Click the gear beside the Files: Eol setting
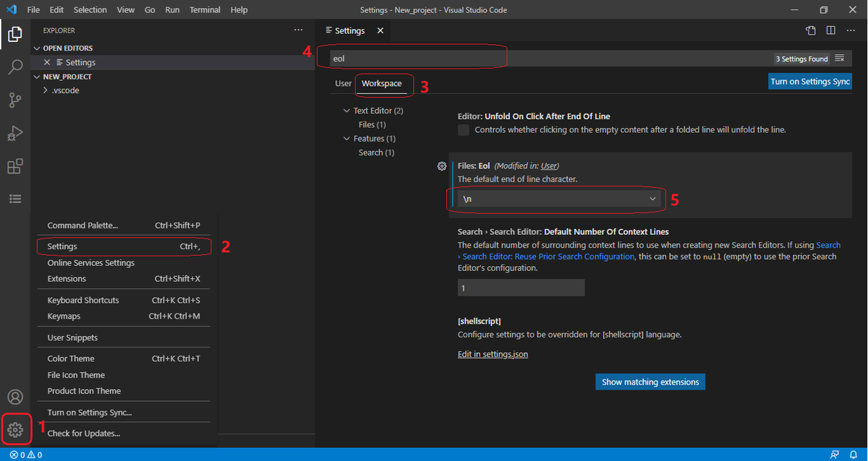Image resolution: width=868 pixels, height=461 pixels. click(x=441, y=165)
